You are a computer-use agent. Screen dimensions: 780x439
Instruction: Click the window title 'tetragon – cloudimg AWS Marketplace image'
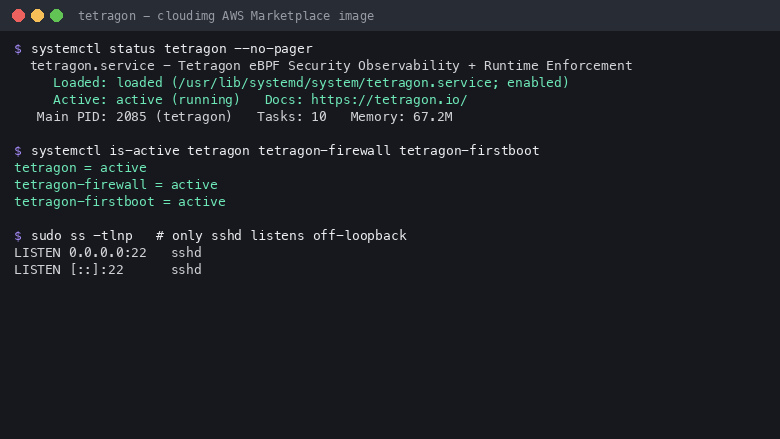pos(226,16)
